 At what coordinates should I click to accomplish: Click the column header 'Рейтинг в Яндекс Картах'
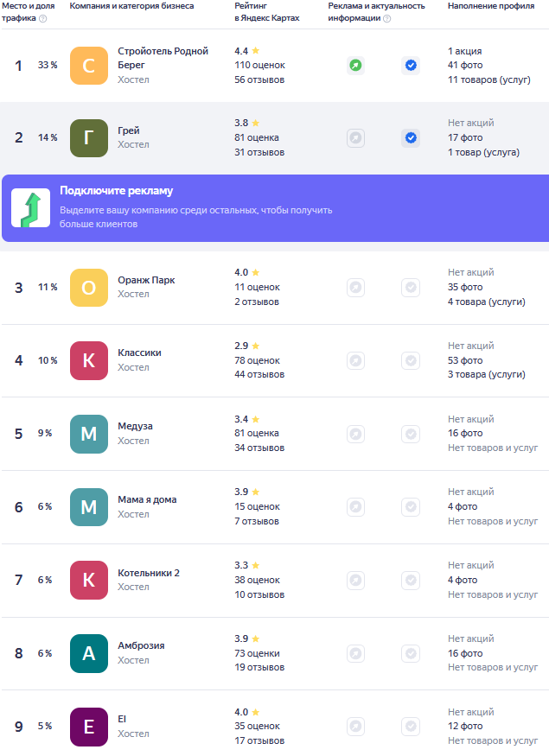pos(267,12)
